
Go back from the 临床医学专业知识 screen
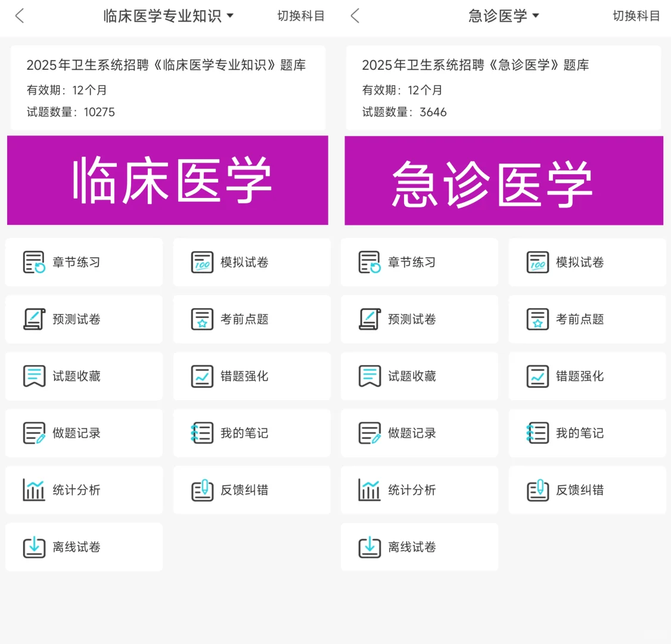coord(20,16)
